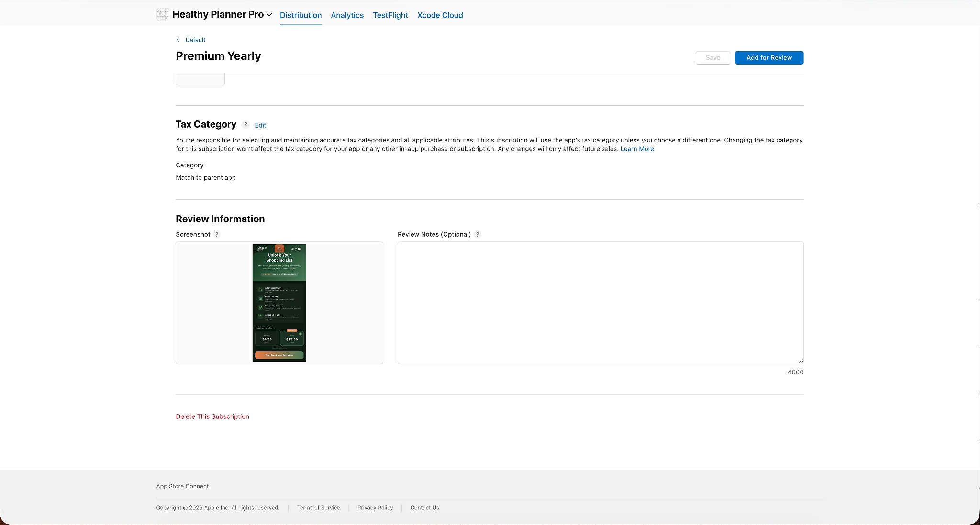Click the Review Information section heading

coord(220,219)
